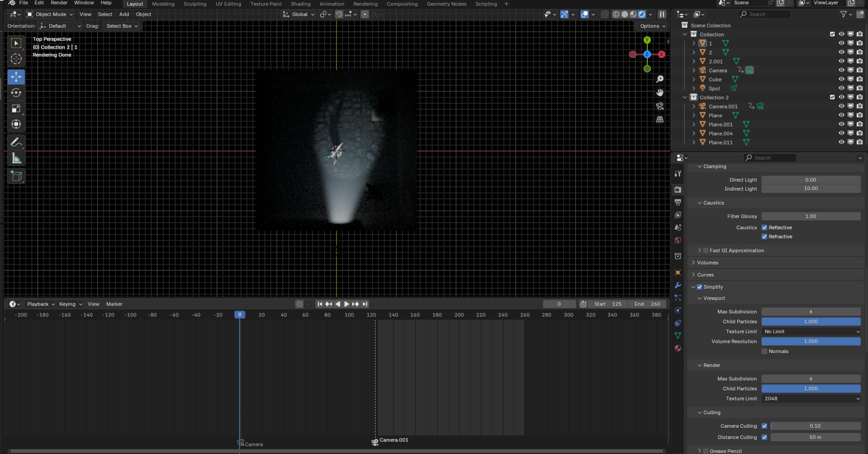This screenshot has width=868, height=454.
Task: Click the Cursor tool icon
Action: tap(16, 59)
